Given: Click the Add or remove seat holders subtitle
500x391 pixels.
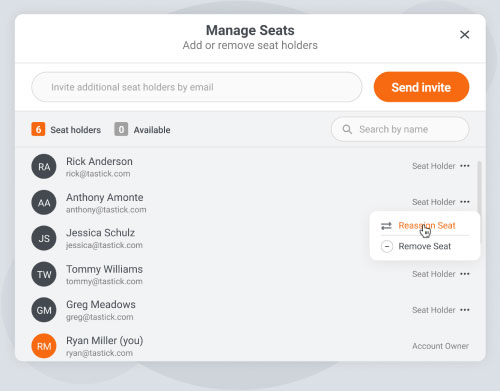Looking at the screenshot, I should click(250, 45).
